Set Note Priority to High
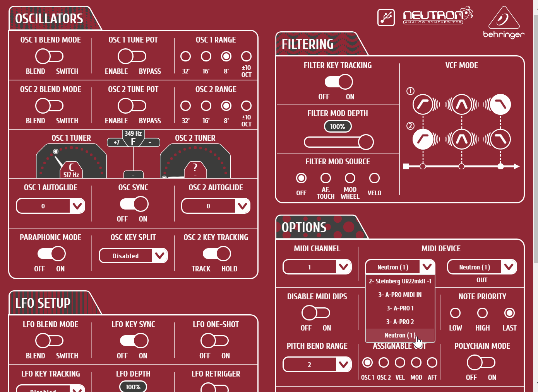Screen dimensions: 538x392 [x=482, y=313]
